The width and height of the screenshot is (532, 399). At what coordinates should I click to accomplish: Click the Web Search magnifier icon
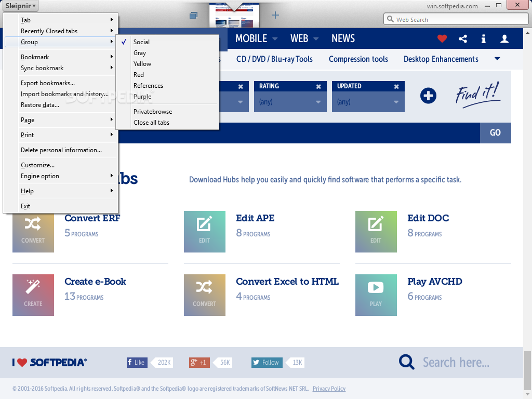point(390,19)
